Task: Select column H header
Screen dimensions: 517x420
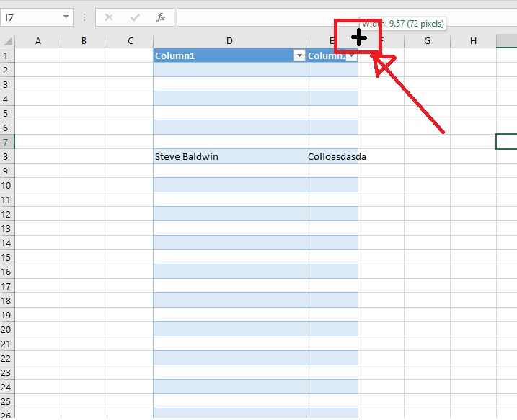Action: pos(473,41)
